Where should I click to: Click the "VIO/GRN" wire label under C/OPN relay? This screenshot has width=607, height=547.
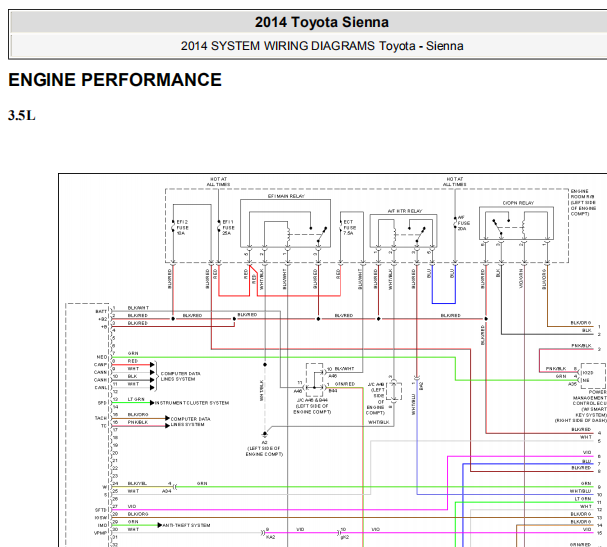point(521,279)
